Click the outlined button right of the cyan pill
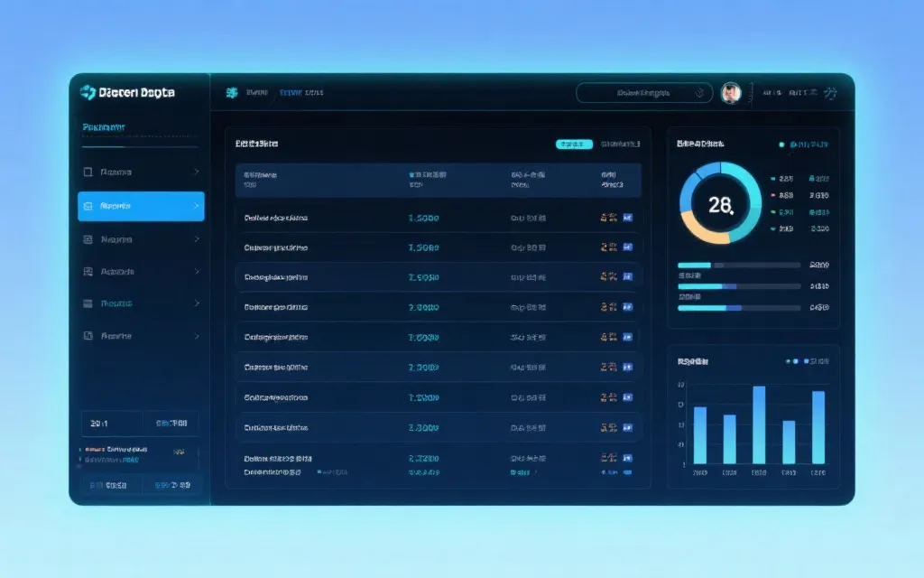 620,144
